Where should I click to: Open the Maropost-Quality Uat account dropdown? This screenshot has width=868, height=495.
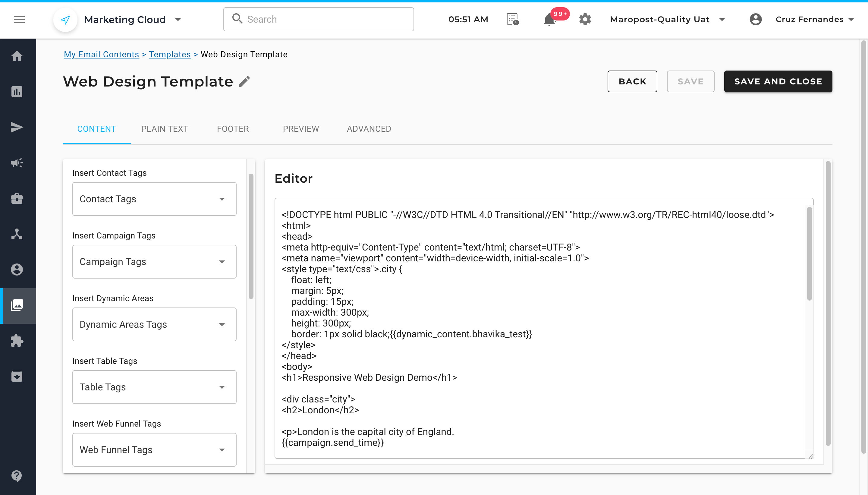[x=668, y=19]
